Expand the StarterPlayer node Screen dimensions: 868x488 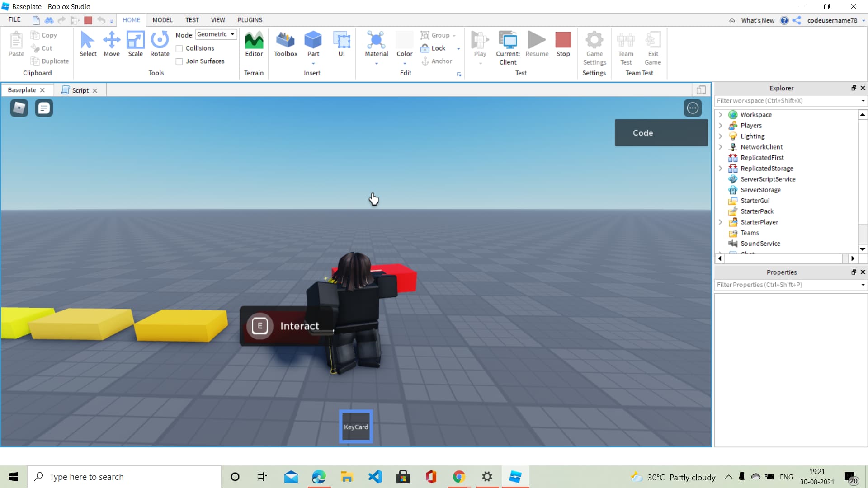[721, 222]
